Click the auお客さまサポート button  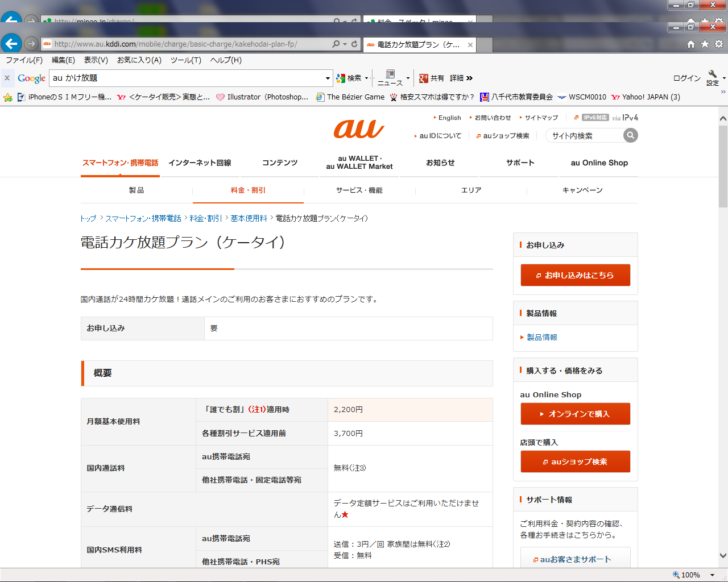[576, 559]
